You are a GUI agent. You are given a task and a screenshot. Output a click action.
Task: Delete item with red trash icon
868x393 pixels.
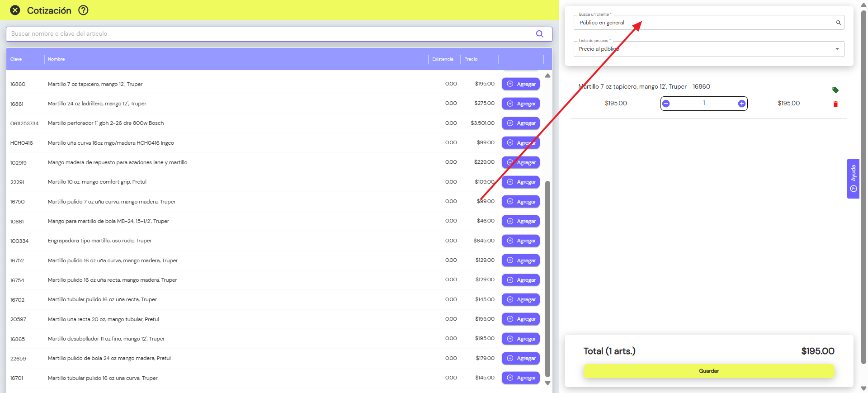point(835,104)
